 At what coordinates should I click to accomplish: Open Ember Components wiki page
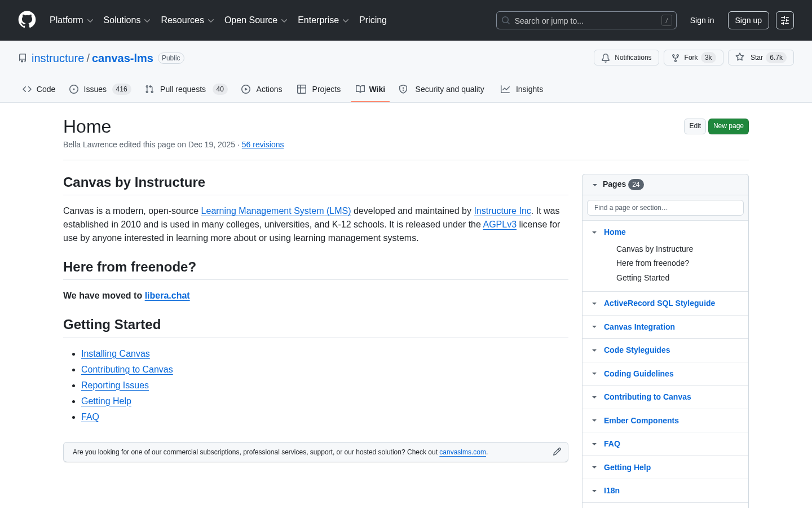click(641, 421)
